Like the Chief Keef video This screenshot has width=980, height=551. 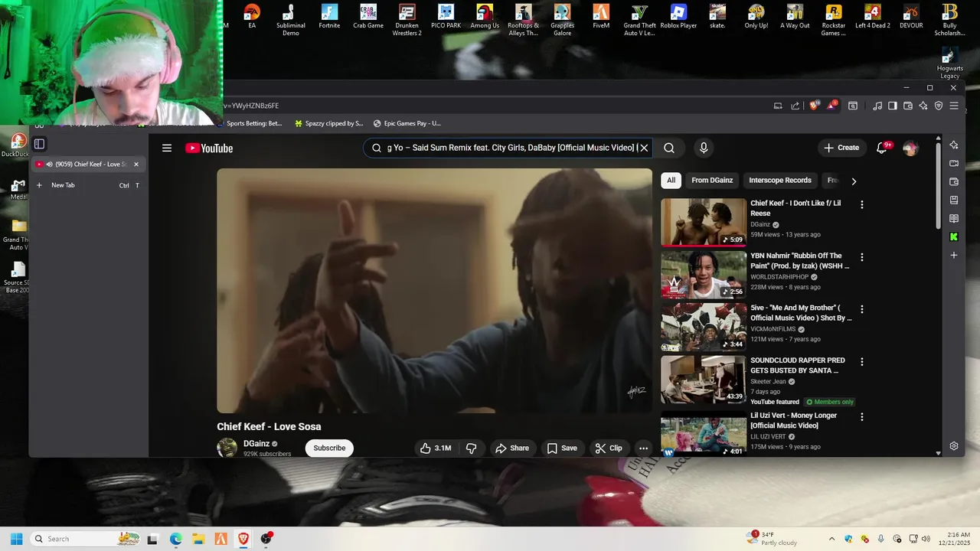436,448
